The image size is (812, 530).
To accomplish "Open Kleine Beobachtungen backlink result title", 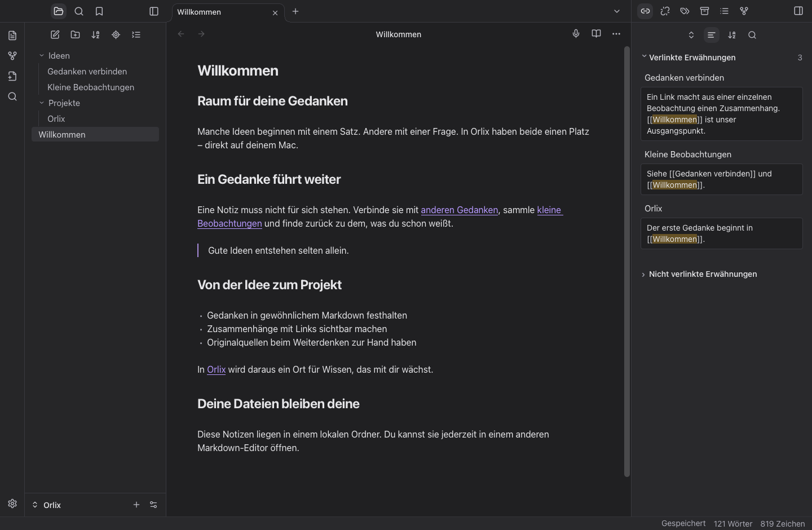I will 688,154.
